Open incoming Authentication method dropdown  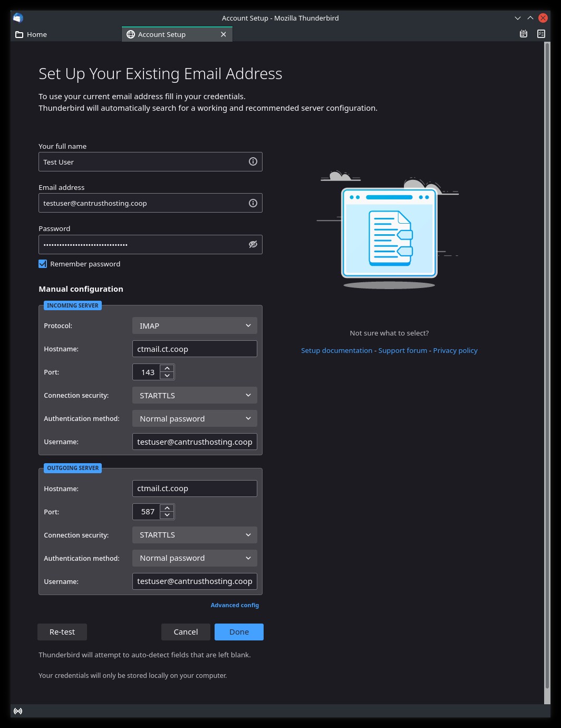pos(195,418)
